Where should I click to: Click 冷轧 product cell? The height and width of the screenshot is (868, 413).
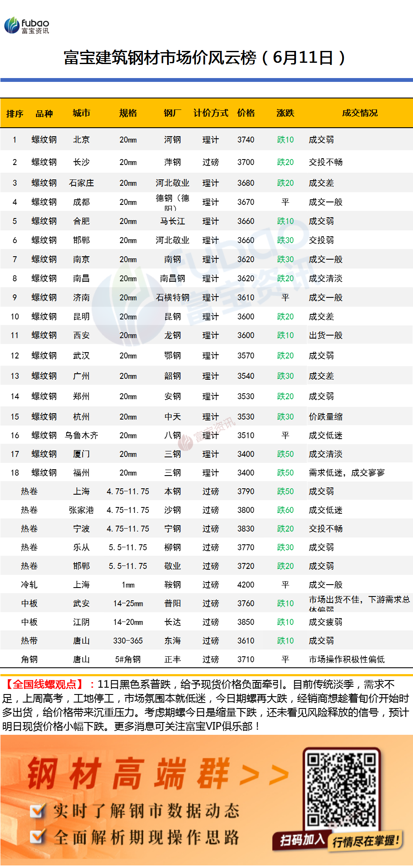[29, 585]
